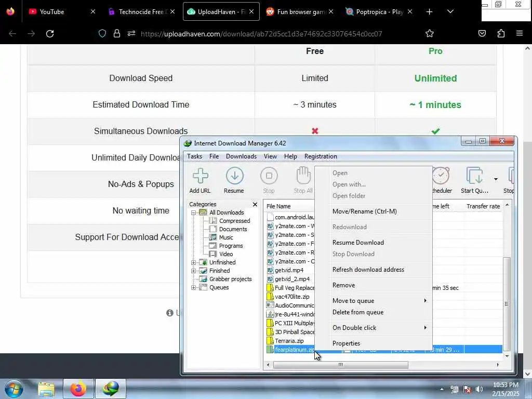This screenshot has width=532, height=399.
Task: Open the Downloads menu
Action: click(x=241, y=156)
